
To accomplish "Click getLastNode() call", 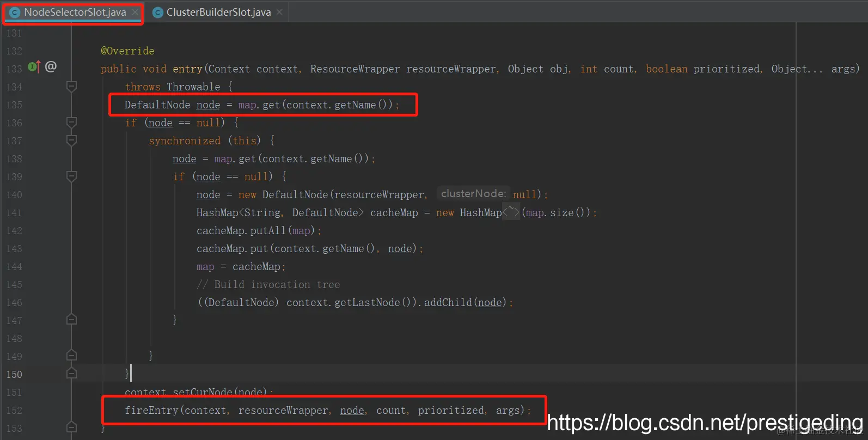I will 375,303.
